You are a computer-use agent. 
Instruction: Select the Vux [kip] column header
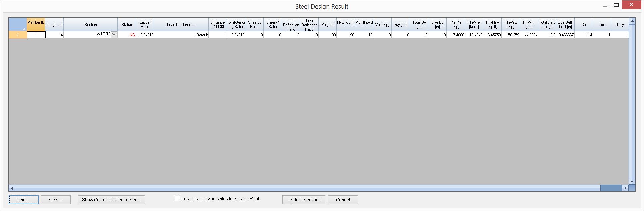pos(382,24)
